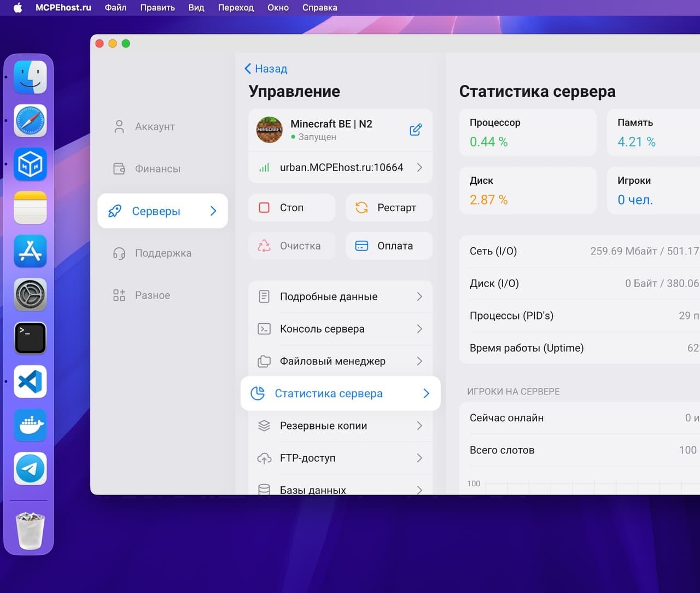Select the highlighted Статистика сервера item

click(340, 393)
